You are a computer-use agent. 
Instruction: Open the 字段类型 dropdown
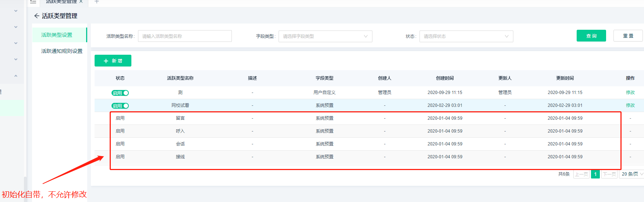click(325, 36)
